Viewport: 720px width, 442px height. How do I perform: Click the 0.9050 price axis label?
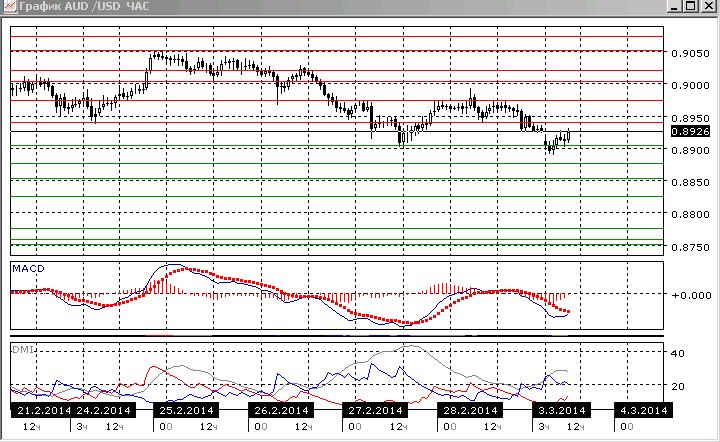click(690, 53)
